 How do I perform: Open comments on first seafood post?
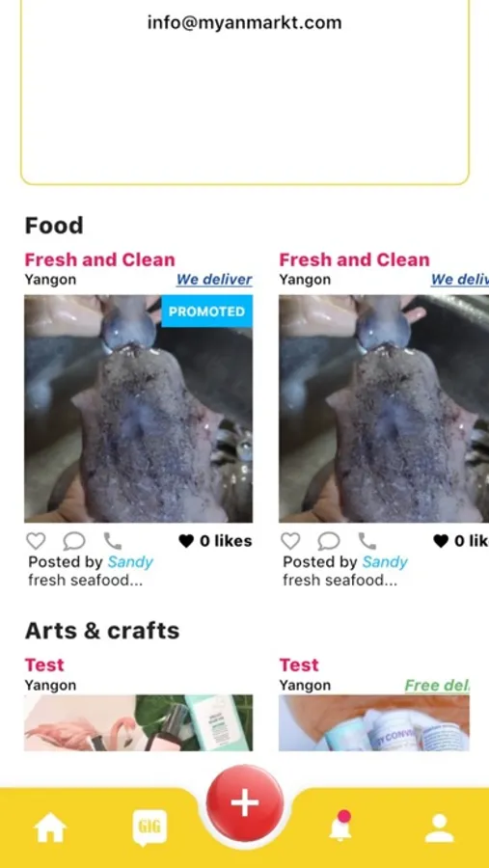[x=74, y=541]
